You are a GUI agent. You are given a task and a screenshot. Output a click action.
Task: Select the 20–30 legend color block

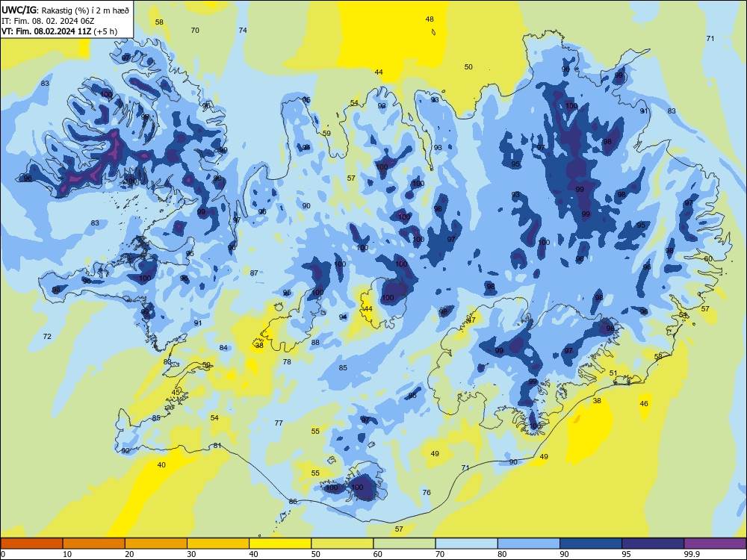(x=156, y=544)
